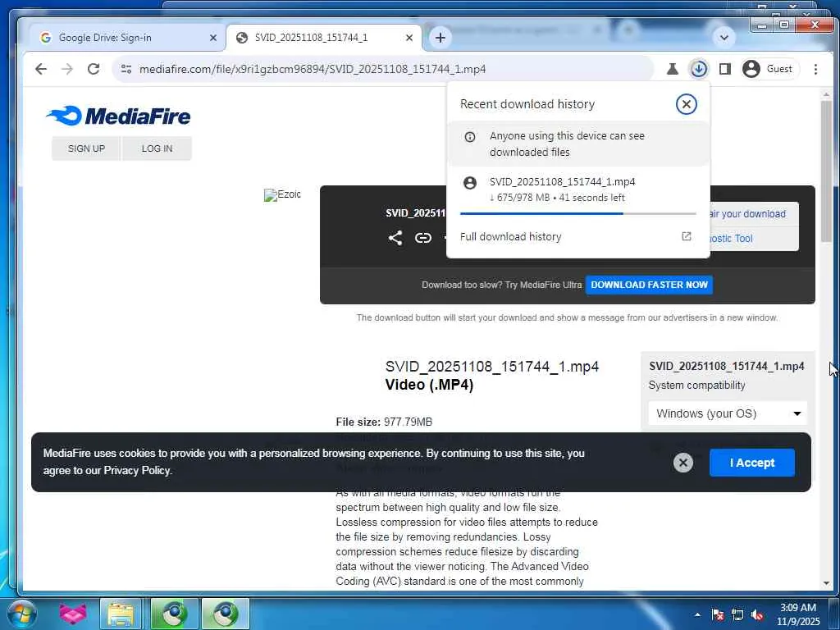Click the share icon in file panel

pyautogui.click(x=395, y=238)
